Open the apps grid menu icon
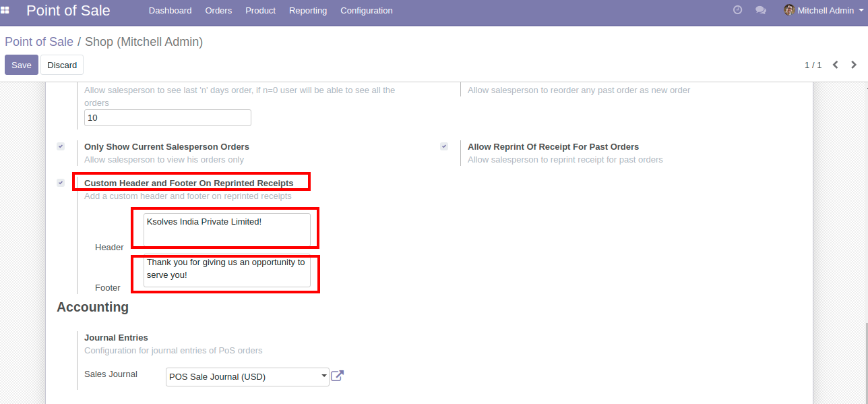This screenshot has height=404, width=868. [x=5, y=10]
